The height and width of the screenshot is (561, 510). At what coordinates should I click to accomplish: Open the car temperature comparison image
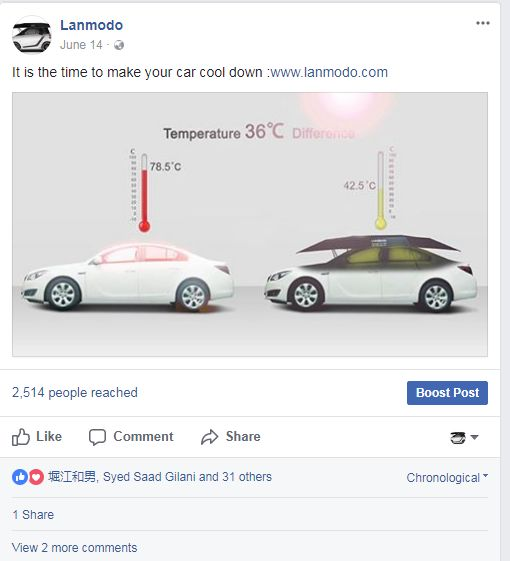pyautogui.click(x=250, y=224)
